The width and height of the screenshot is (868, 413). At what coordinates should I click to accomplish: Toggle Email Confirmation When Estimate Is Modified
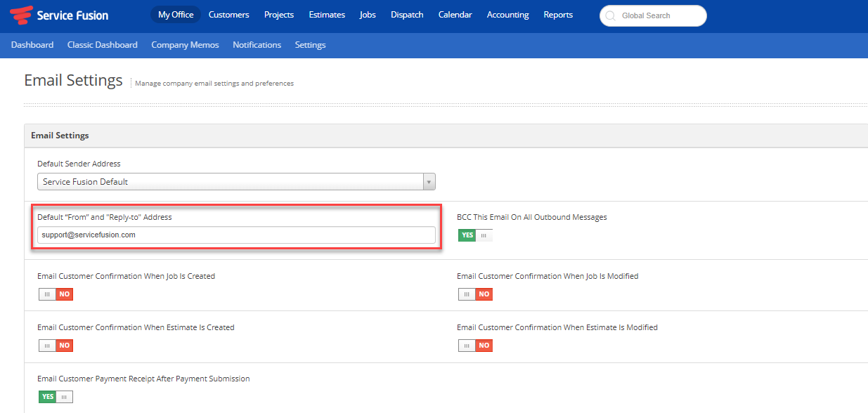click(476, 346)
